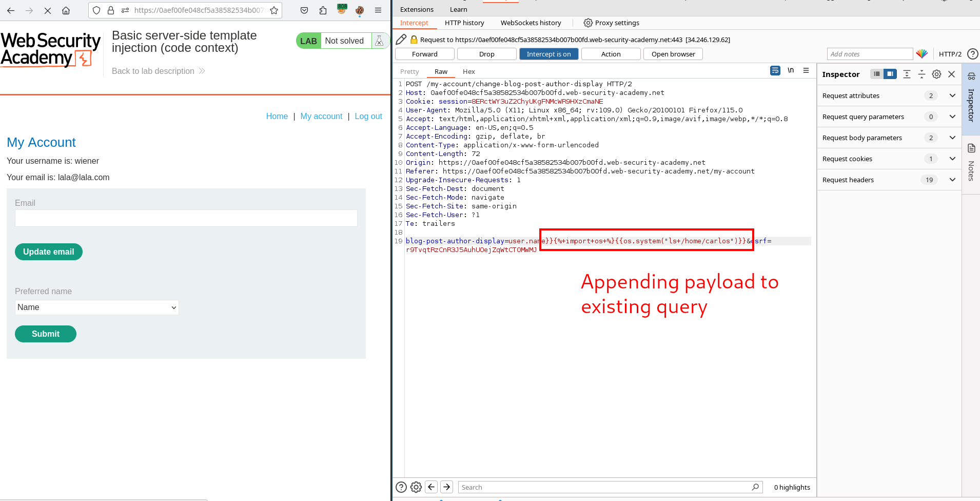This screenshot has height=501, width=980.
Task: Open the Preferred name dropdown
Action: tap(97, 307)
